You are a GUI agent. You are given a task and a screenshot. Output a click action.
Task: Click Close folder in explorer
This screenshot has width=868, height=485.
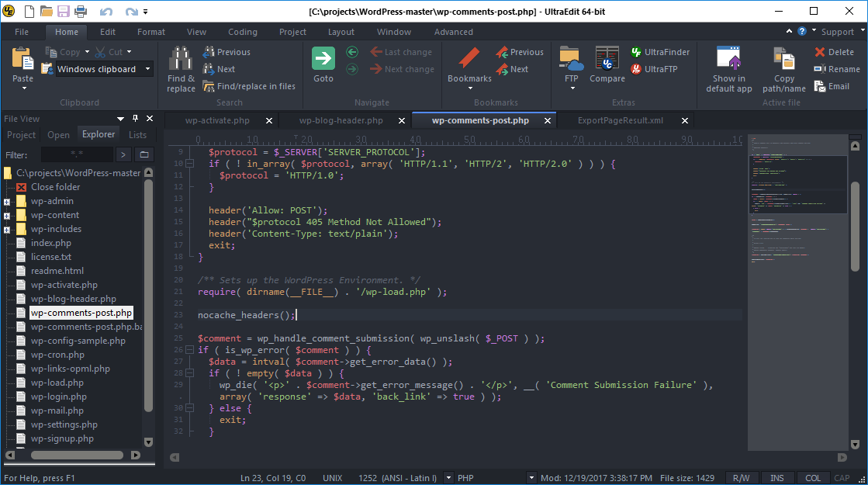[x=55, y=187]
